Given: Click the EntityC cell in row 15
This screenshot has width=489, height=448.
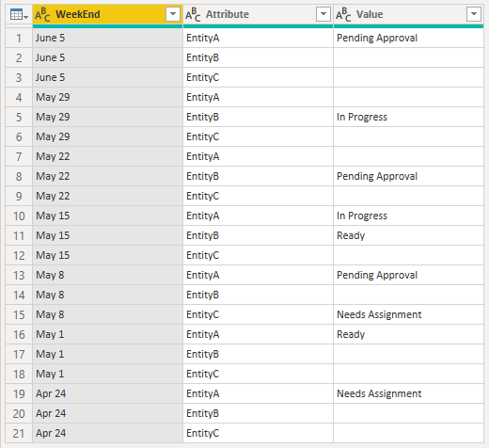Looking at the screenshot, I should point(258,315).
